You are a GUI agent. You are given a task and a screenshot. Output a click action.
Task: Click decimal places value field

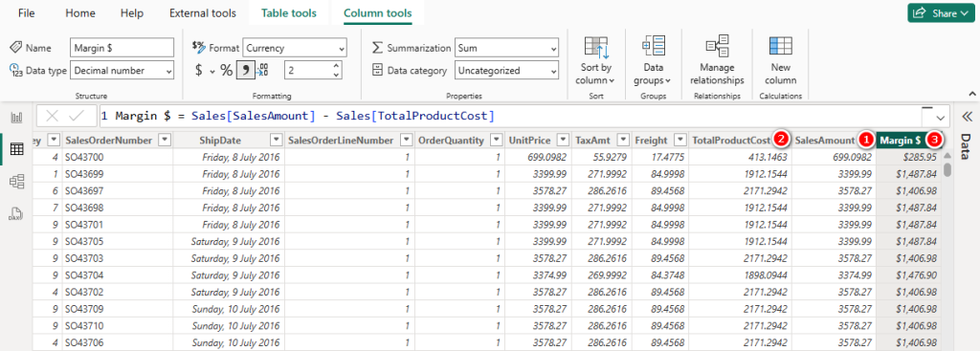point(307,71)
